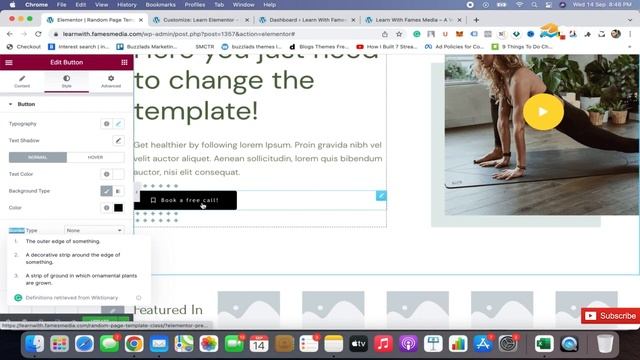Open Safari from the Dock
The height and width of the screenshot is (360, 640).
[84, 344]
